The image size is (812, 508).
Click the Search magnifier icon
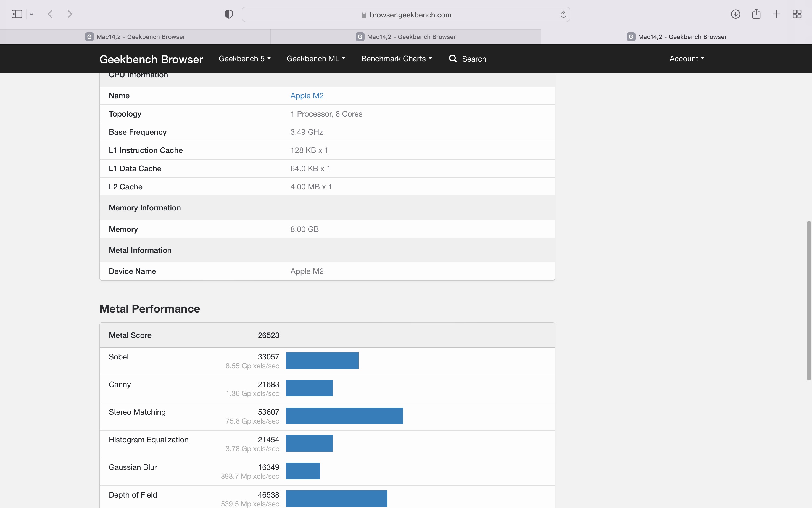tap(453, 59)
